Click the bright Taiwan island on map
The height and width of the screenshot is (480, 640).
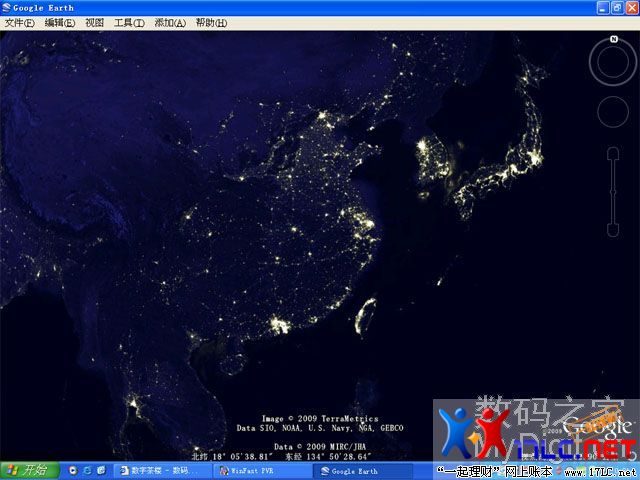point(366,315)
